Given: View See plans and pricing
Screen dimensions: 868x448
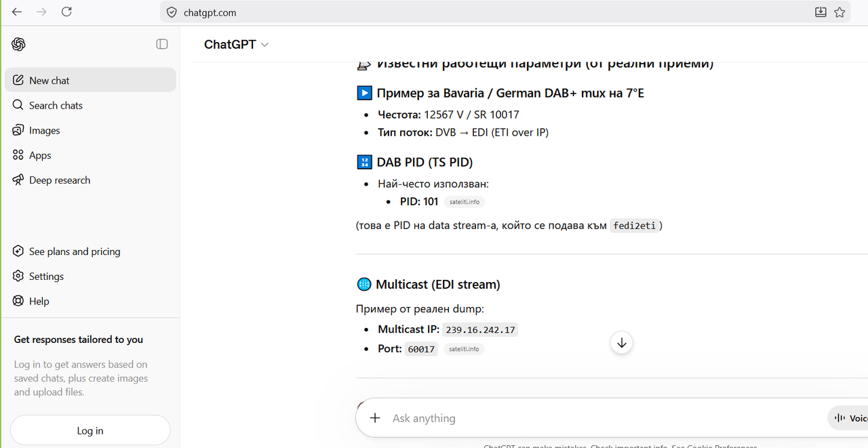Looking at the screenshot, I should click(x=90, y=251).
